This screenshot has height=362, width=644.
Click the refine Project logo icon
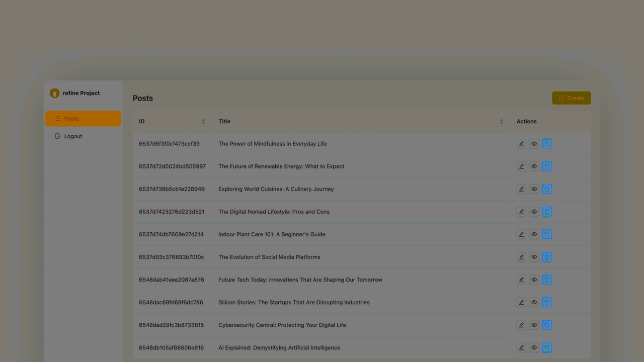pyautogui.click(x=54, y=93)
